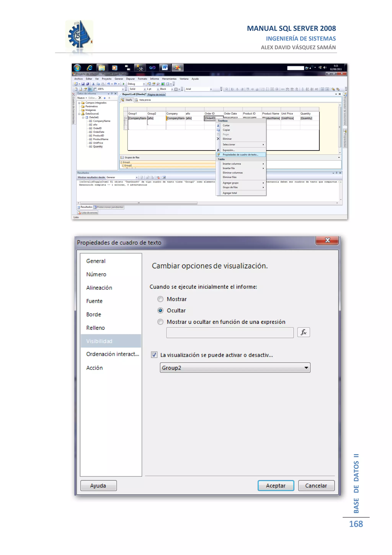The width and height of the screenshot is (392, 555).
Task: Toggle the 'La visualización se puede activar' checkbox
Action: click(154, 355)
